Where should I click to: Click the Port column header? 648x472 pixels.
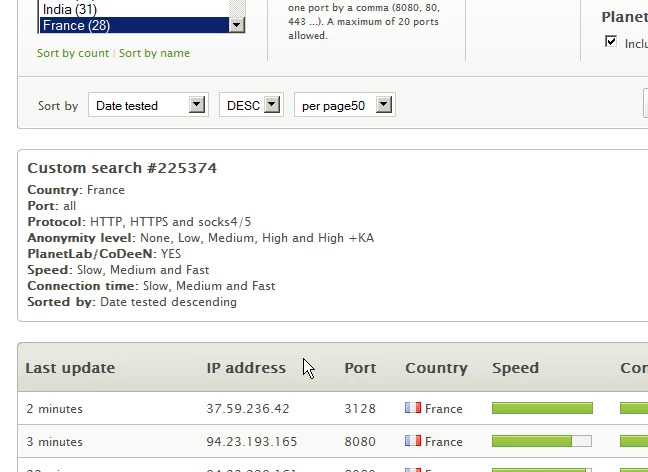tap(360, 368)
